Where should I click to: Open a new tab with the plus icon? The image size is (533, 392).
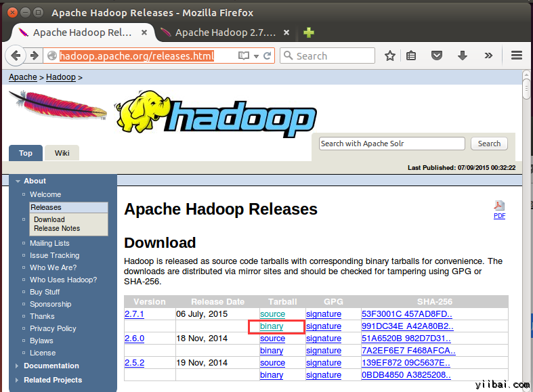point(309,32)
